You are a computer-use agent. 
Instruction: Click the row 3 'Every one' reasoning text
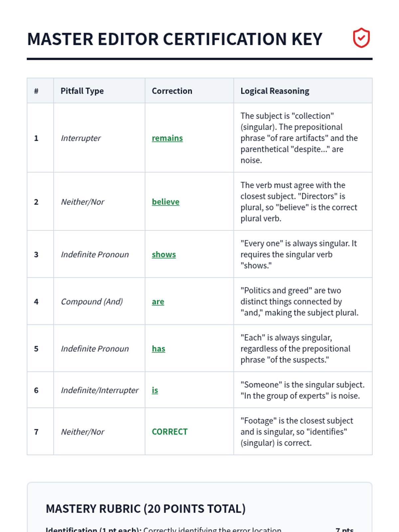click(298, 254)
